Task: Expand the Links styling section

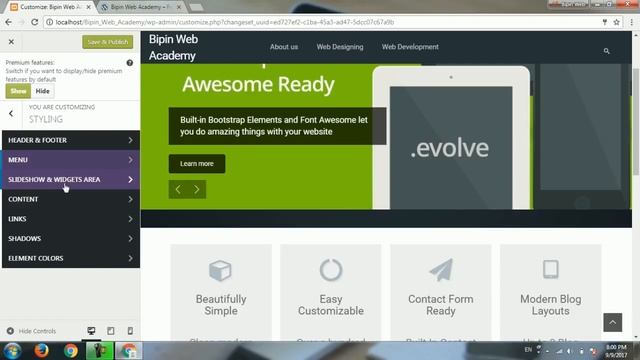Action: tap(71, 219)
